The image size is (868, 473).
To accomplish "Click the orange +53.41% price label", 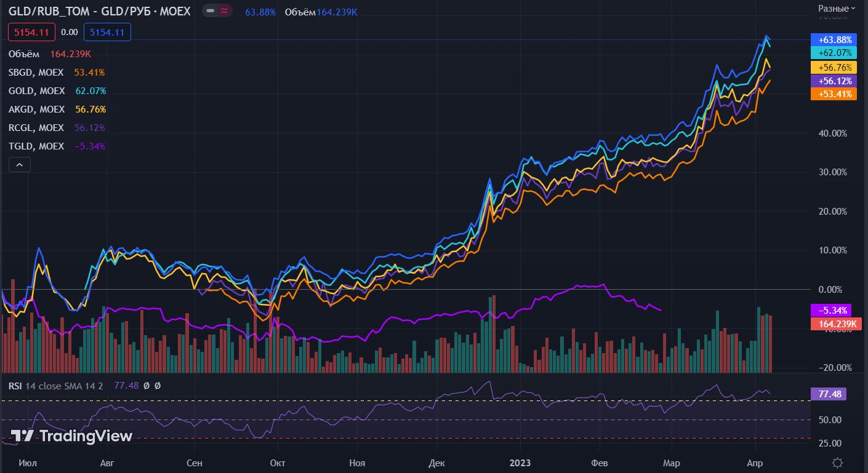I will tap(834, 94).
